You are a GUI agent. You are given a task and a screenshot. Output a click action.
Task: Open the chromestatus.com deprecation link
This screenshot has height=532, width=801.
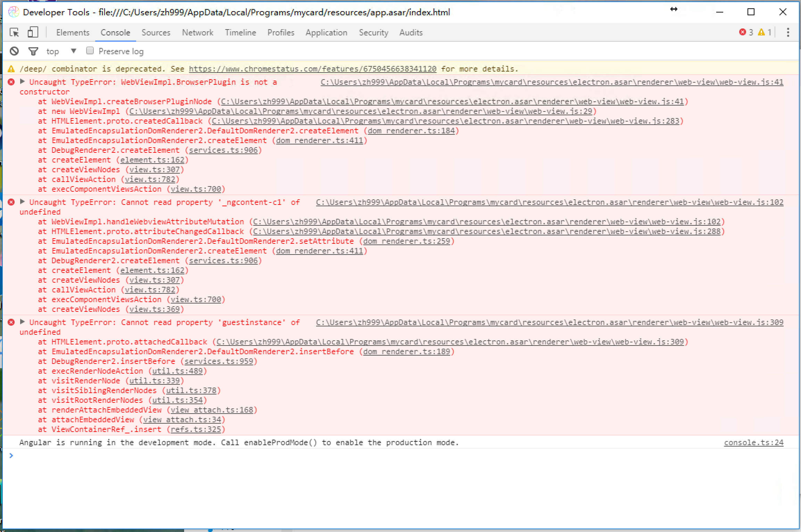[313, 69]
